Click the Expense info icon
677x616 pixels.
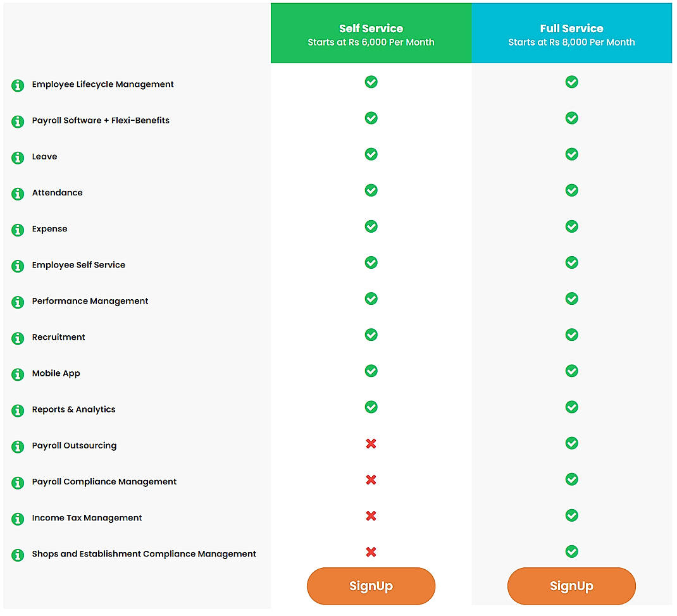tap(17, 230)
